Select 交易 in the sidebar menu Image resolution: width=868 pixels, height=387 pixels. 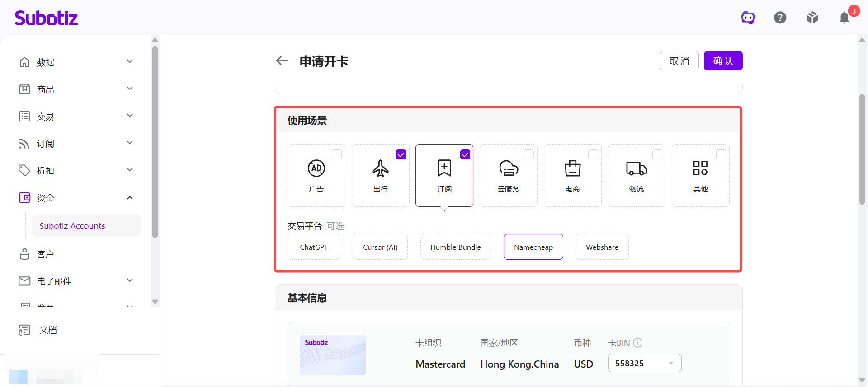tap(45, 117)
